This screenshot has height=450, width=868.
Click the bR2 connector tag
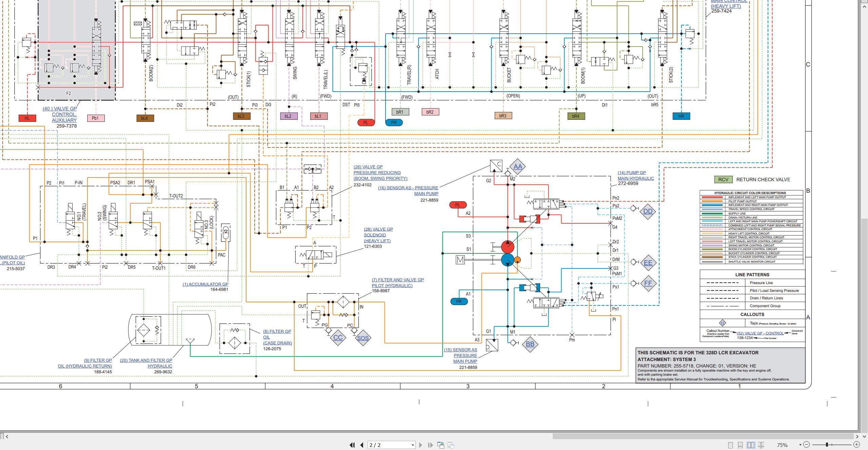pyautogui.click(x=430, y=112)
